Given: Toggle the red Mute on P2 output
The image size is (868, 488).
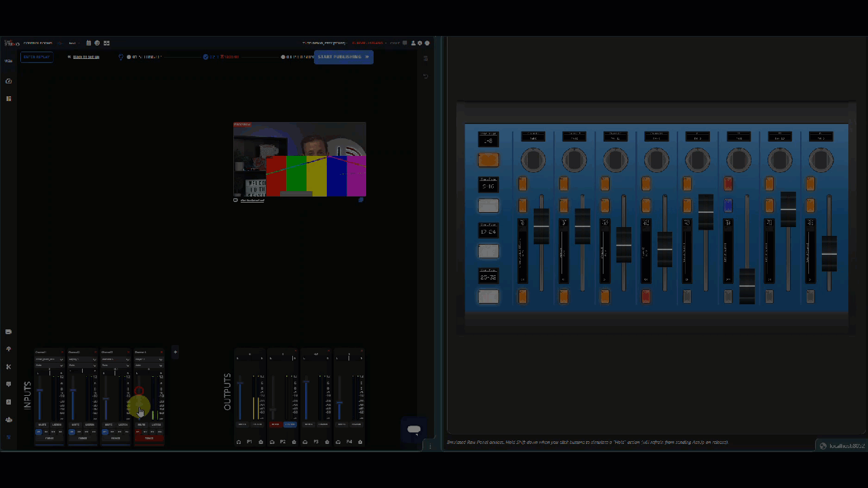Looking at the screenshot, I should pos(275,424).
